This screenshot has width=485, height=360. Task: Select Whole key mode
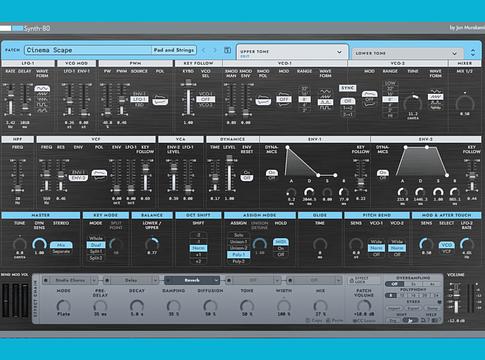(96, 238)
